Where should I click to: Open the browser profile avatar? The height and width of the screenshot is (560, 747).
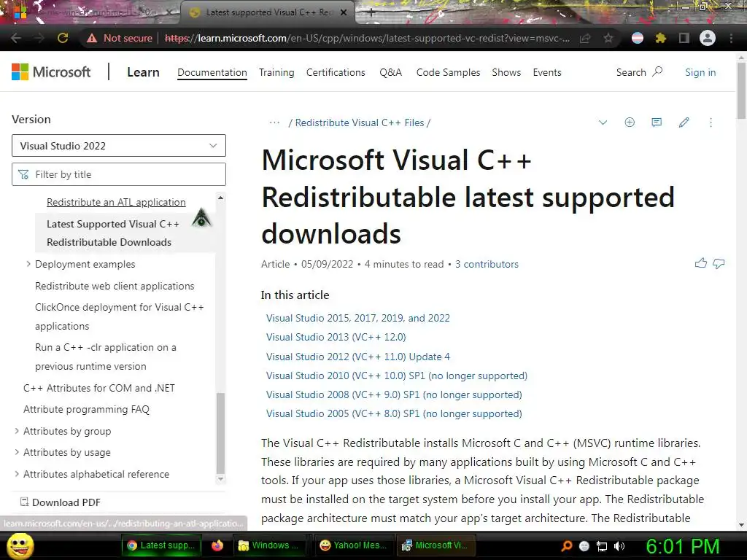point(708,38)
